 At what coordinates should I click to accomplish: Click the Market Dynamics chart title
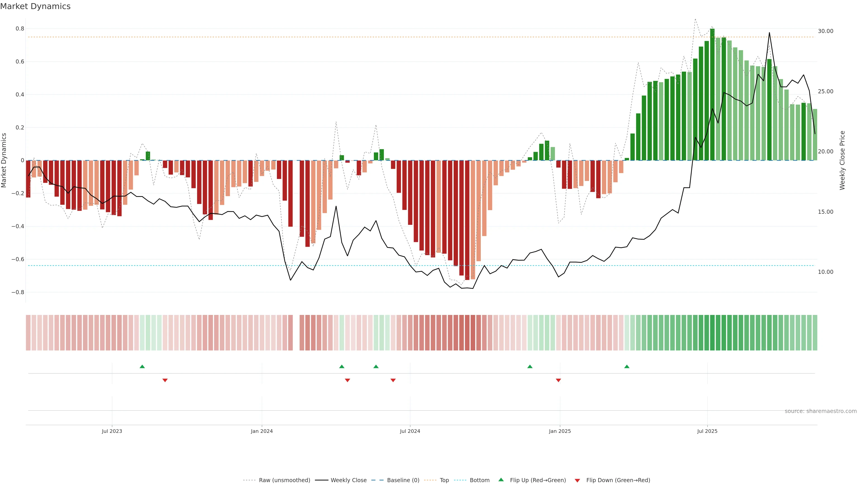pos(35,6)
